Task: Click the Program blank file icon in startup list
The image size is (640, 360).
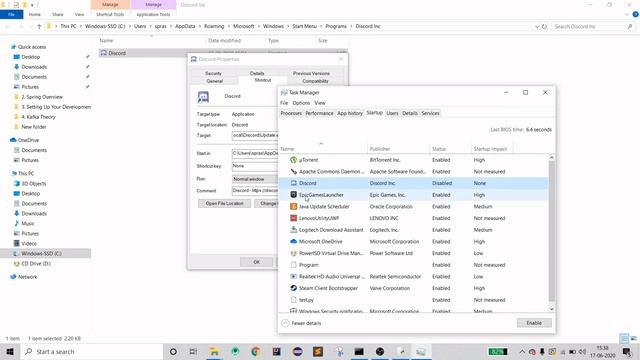Action: tap(293, 265)
